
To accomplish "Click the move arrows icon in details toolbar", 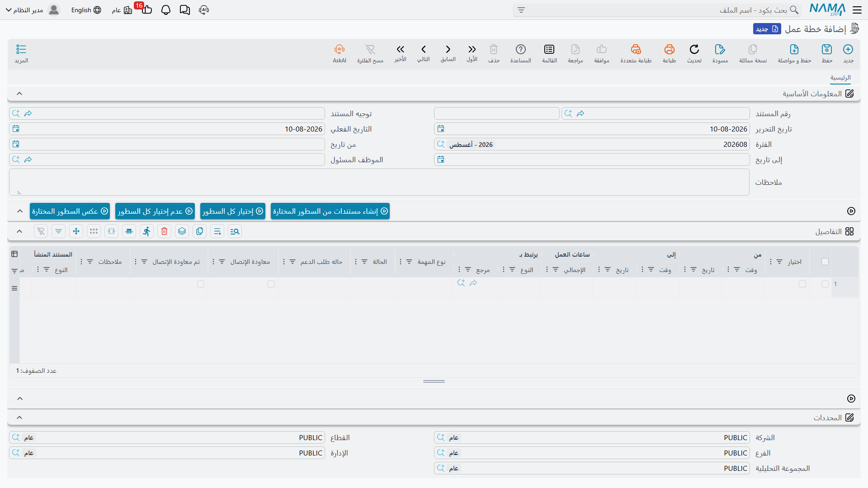I will [76, 231].
